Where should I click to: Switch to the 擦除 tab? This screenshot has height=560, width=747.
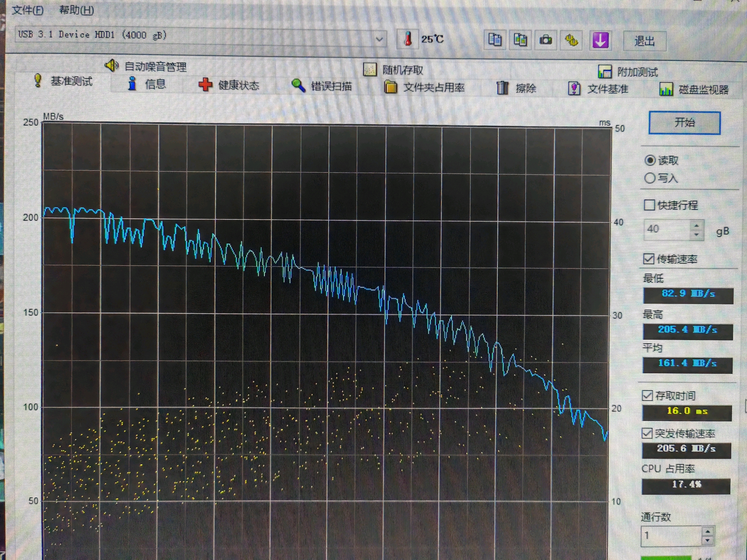[516, 88]
